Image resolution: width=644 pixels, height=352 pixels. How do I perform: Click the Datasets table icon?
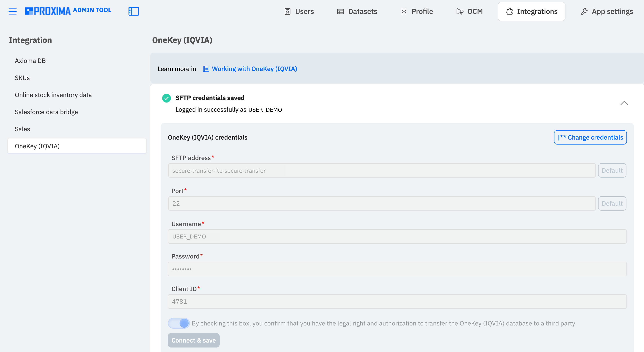pyautogui.click(x=340, y=11)
